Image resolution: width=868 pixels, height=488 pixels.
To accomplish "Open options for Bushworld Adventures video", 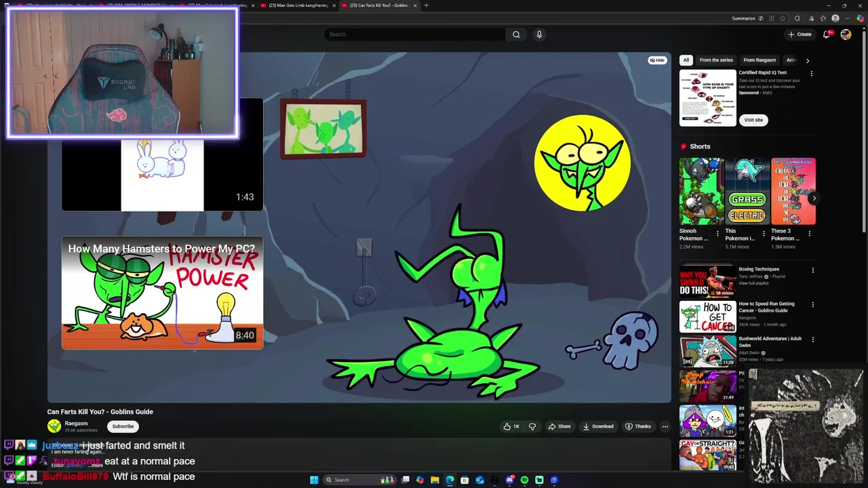I will tap(812, 340).
